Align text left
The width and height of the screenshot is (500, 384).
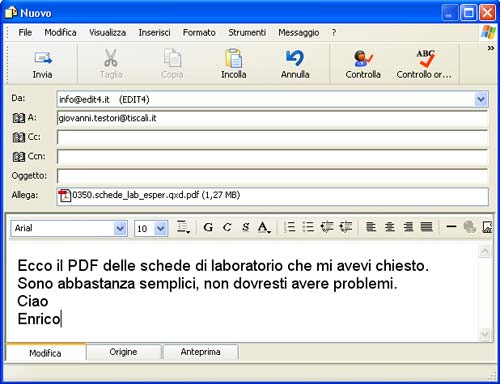(371, 227)
